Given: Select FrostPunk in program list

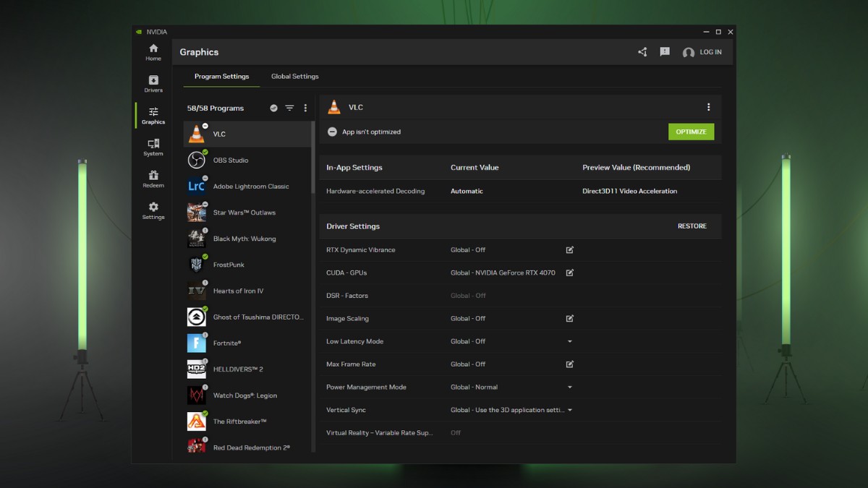Looking at the screenshot, I should coord(247,265).
